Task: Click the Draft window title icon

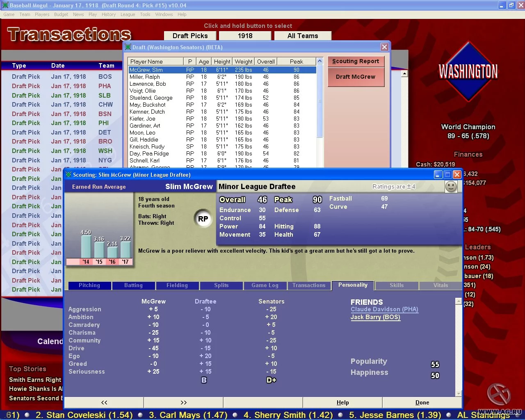Action: 128,47
